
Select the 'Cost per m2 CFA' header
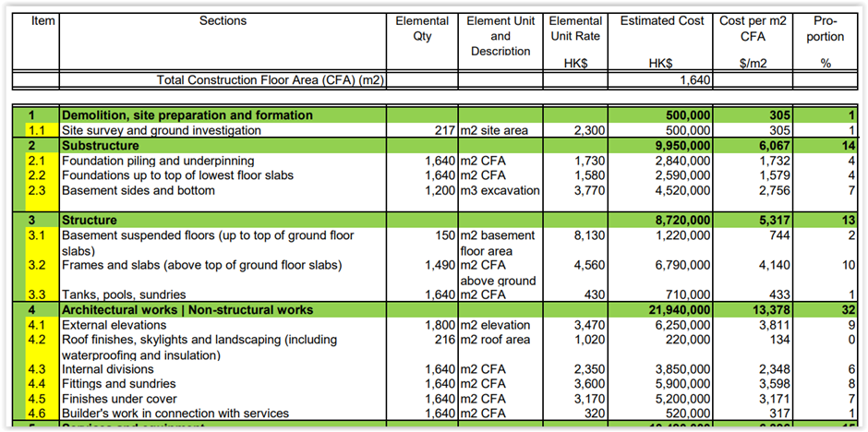click(752, 29)
